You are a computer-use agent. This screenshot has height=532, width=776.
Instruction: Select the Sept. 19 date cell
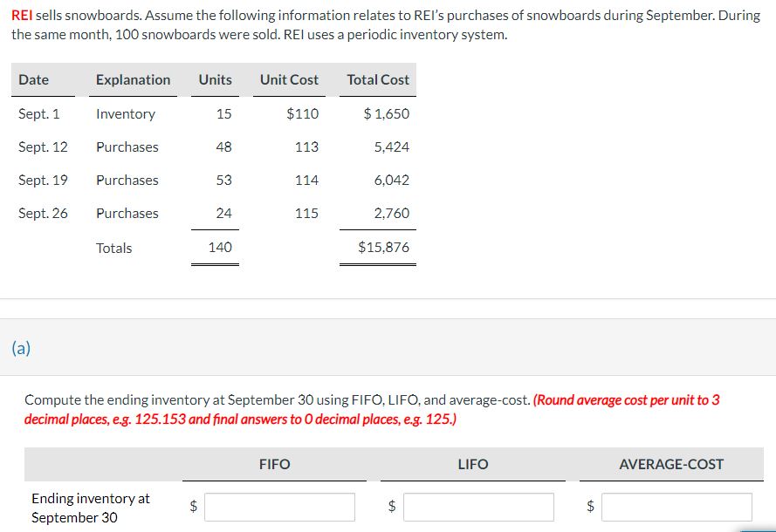43,180
